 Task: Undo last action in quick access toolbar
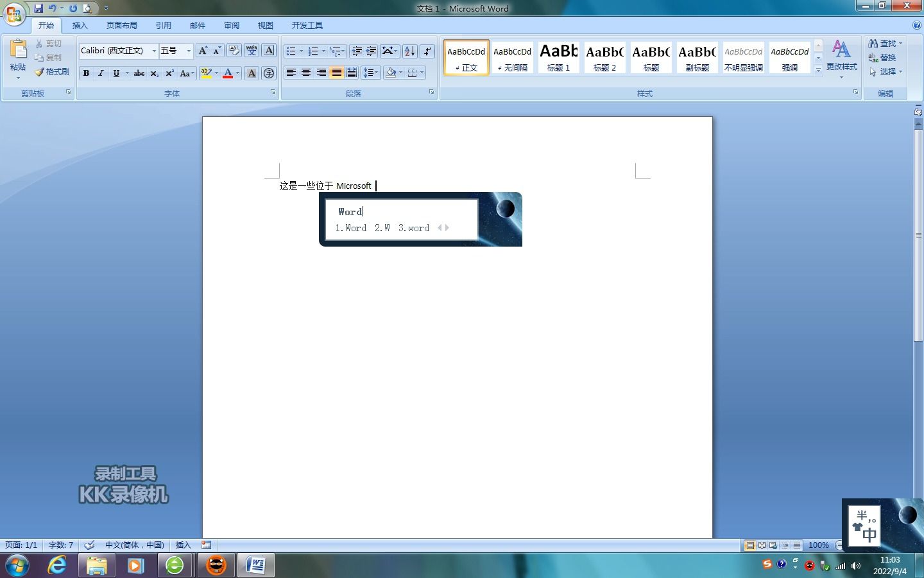point(53,8)
